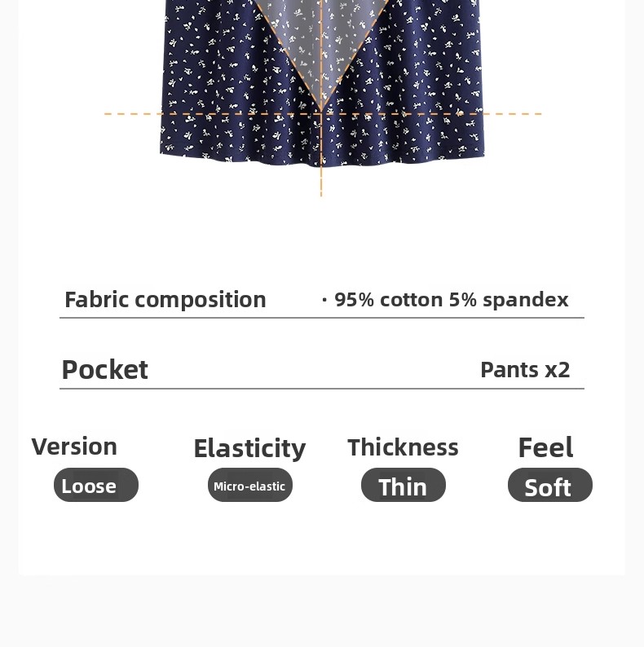Click the divider line under Fabric composition
This screenshot has width=644, height=647.
pos(321,318)
